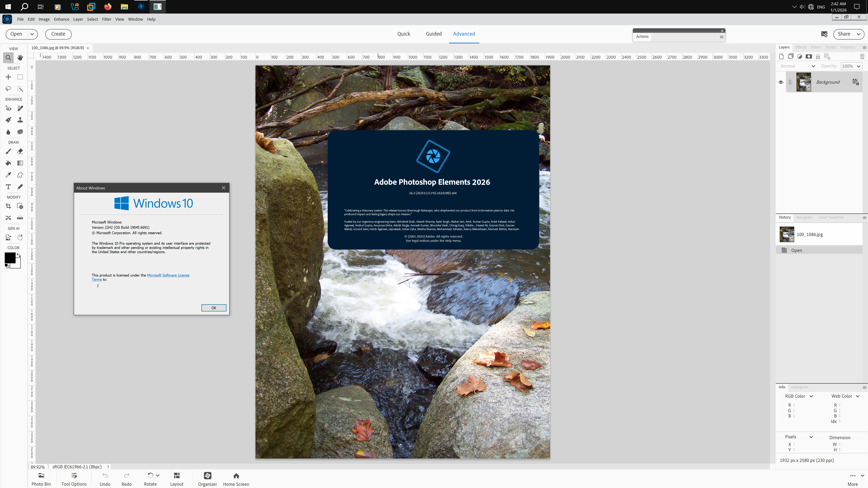The image size is (868, 488).
Task: Create a new layer in Layers panel
Action: (x=781, y=56)
